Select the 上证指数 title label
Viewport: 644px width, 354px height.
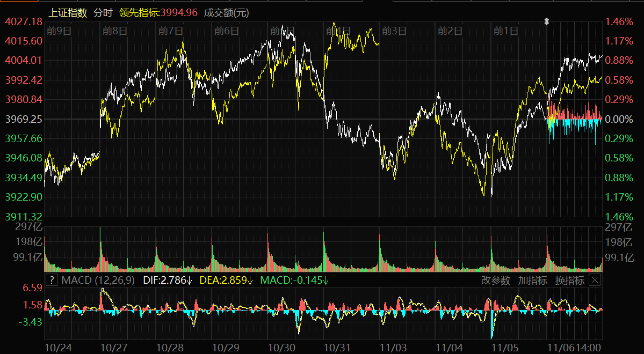coord(69,12)
